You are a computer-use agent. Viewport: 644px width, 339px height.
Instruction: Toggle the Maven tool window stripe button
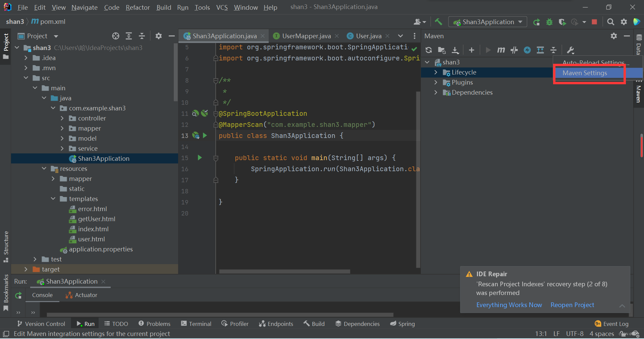639,93
